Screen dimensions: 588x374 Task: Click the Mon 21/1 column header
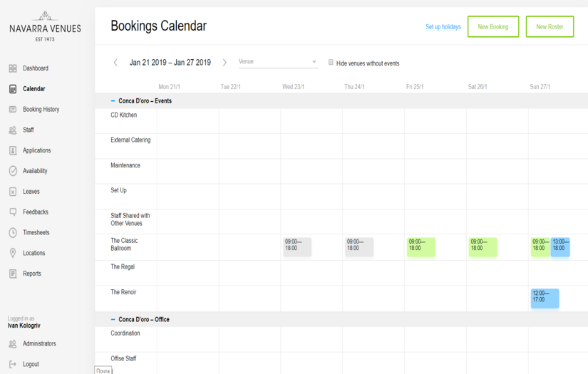point(169,87)
